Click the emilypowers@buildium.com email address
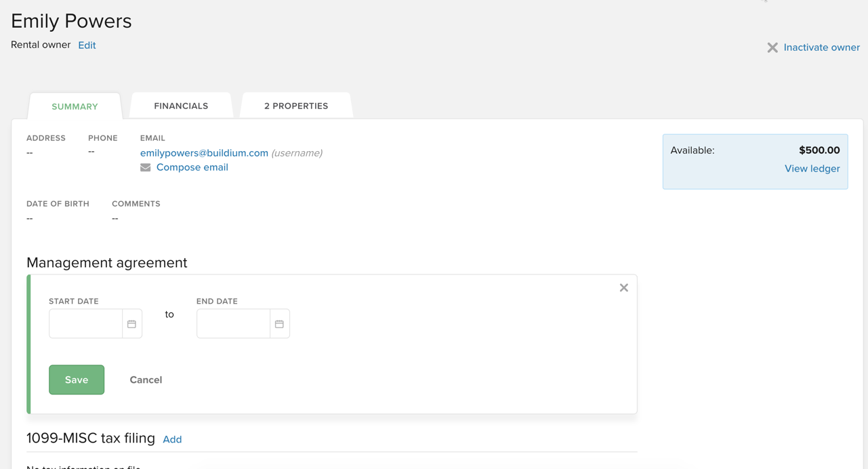 (x=204, y=153)
